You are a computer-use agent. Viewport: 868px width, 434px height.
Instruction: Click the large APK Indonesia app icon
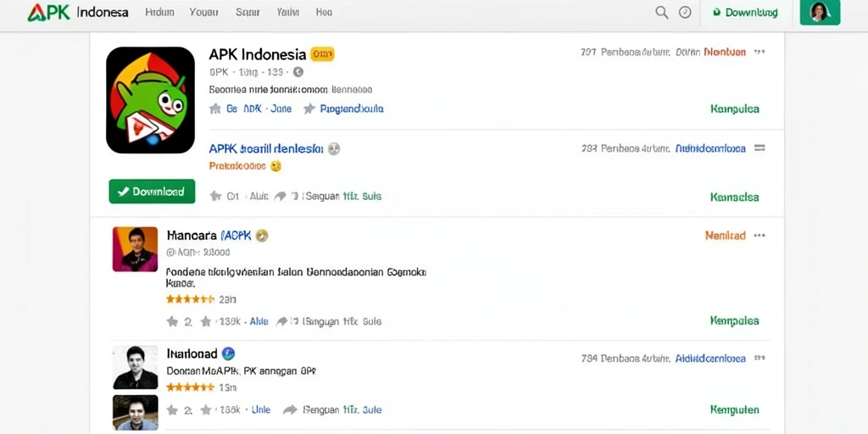[x=150, y=100]
